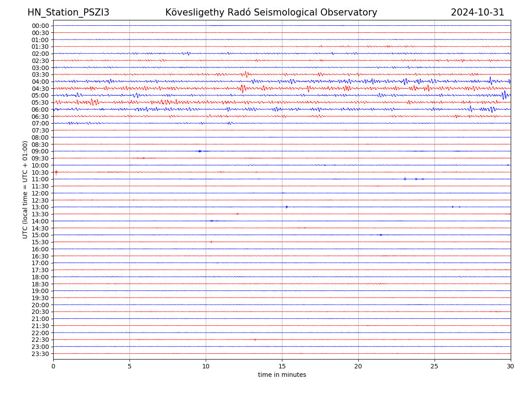Viewport: 532px width, 399px height.
Task: Click the vertical UTC local time axis label
Action: 25,189
